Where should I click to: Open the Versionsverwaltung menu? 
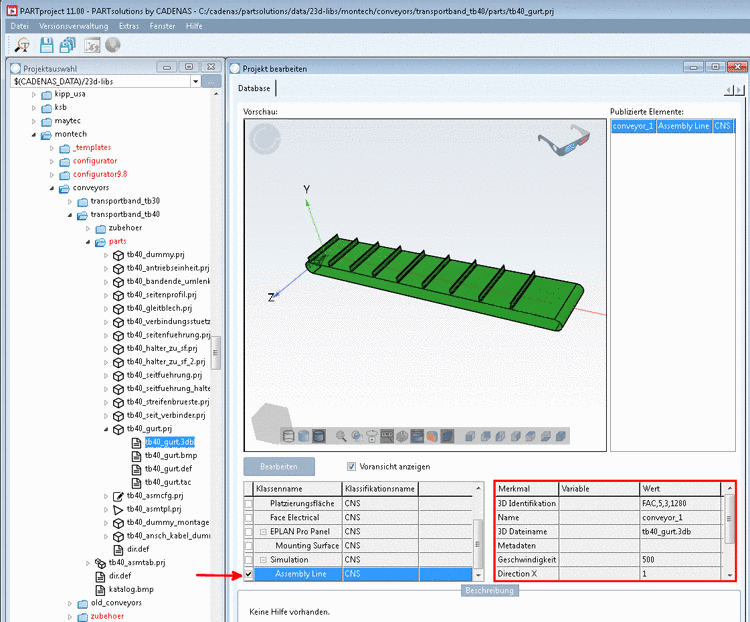(74, 26)
